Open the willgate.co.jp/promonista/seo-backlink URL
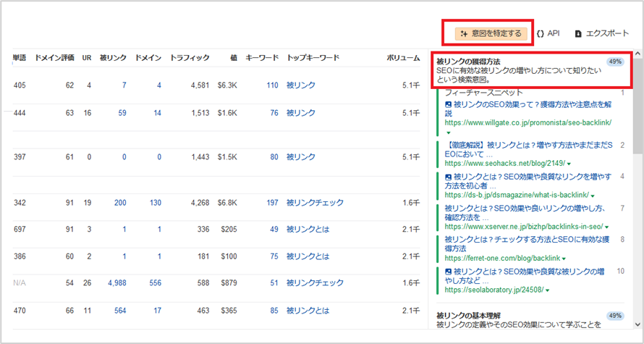 (x=528, y=122)
